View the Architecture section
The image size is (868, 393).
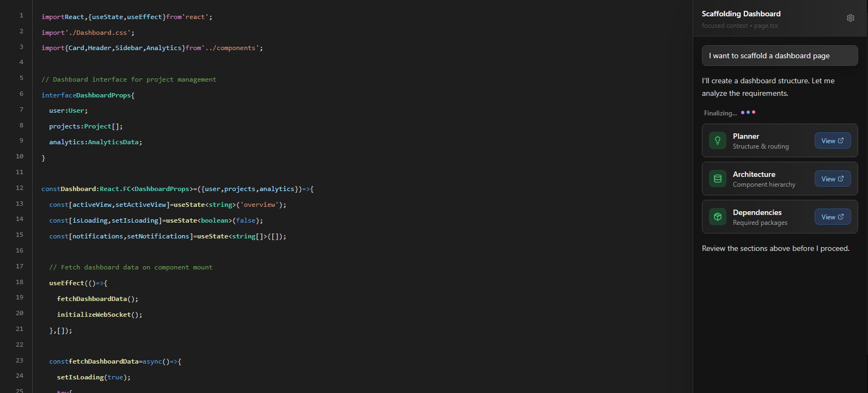click(x=833, y=179)
